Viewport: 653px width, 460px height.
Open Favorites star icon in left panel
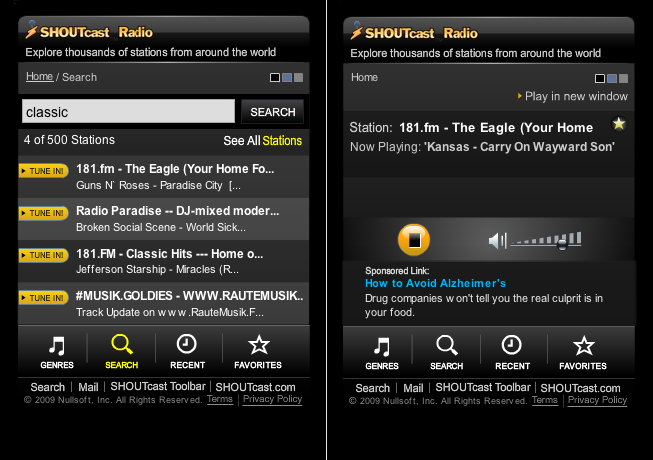(x=258, y=352)
